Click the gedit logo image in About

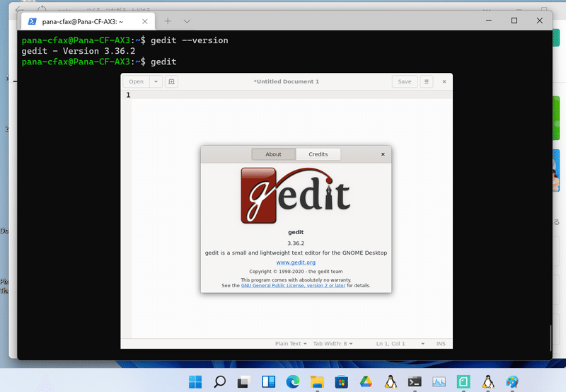click(296, 195)
